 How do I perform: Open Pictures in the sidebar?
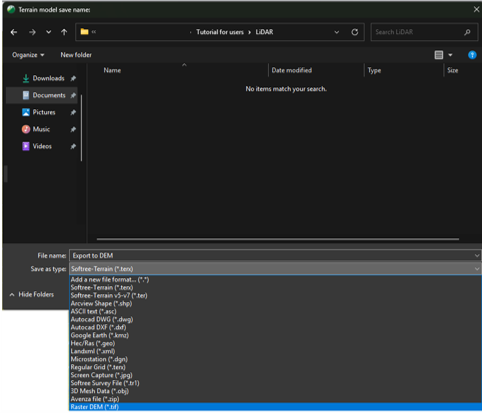39,112
